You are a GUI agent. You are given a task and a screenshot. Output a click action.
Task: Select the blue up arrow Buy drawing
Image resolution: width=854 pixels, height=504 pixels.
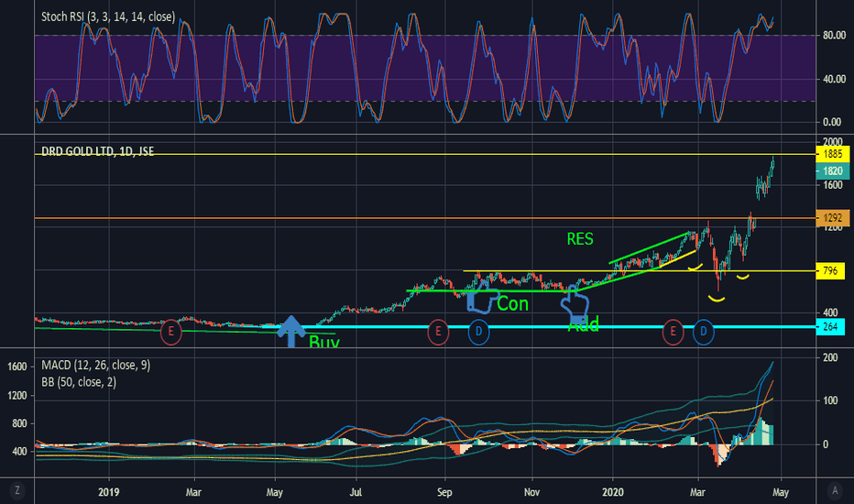[291, 332]
